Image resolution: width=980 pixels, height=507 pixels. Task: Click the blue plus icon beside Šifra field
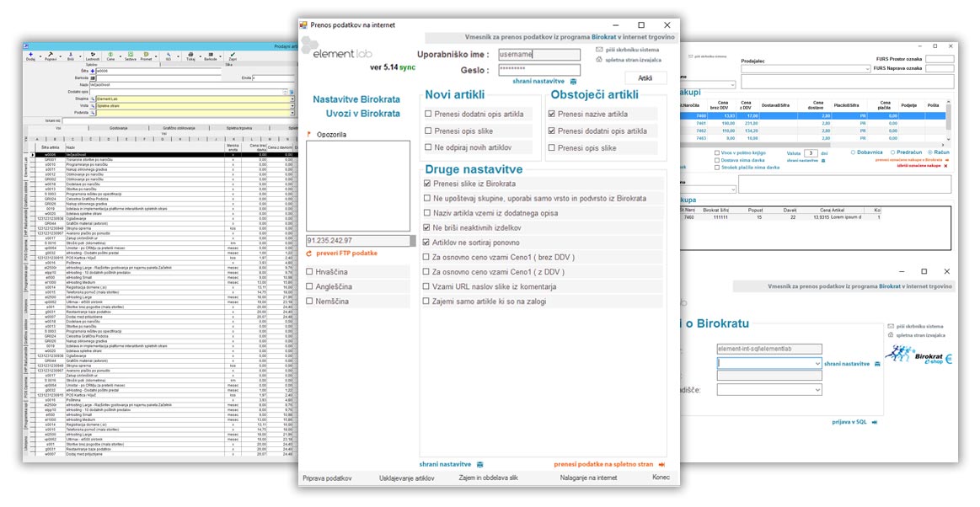[x=94, y=72]
